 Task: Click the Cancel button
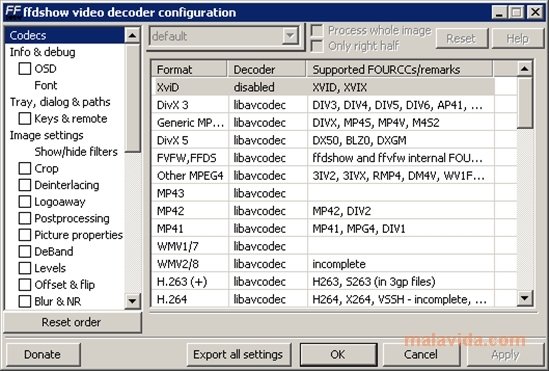coord(421,354)
